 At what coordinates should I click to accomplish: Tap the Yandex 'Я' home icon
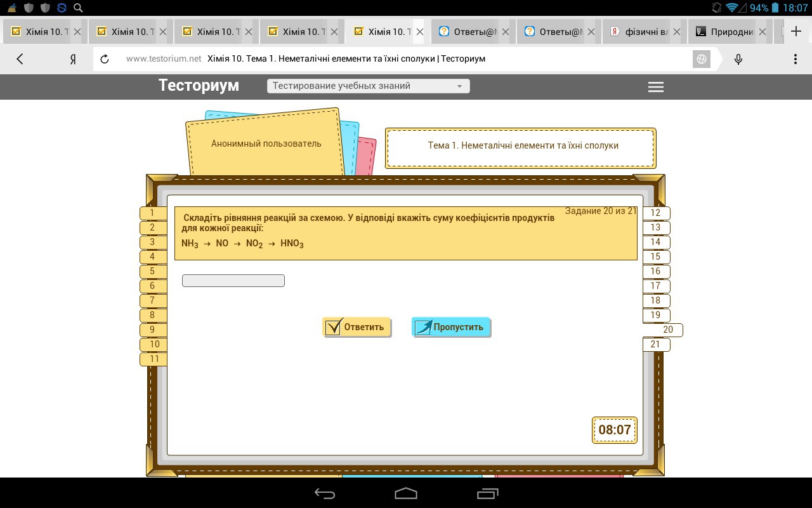tap(73, 58)
